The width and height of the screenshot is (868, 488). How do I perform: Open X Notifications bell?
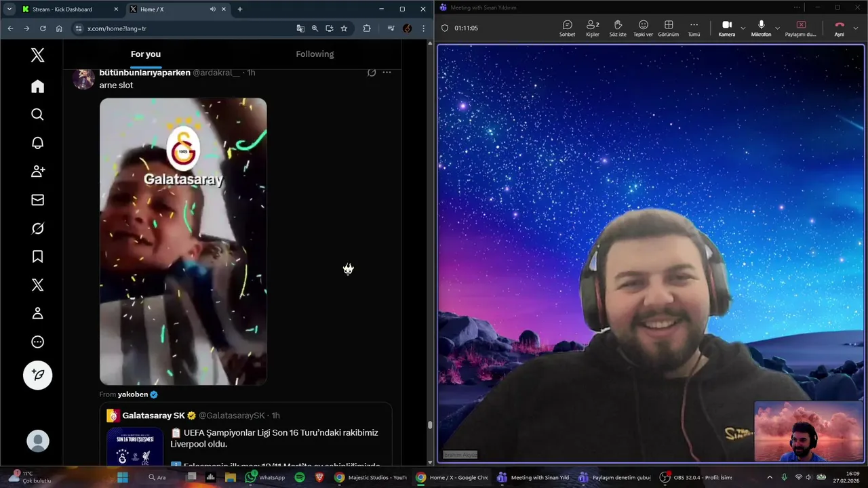coord(38,143)
